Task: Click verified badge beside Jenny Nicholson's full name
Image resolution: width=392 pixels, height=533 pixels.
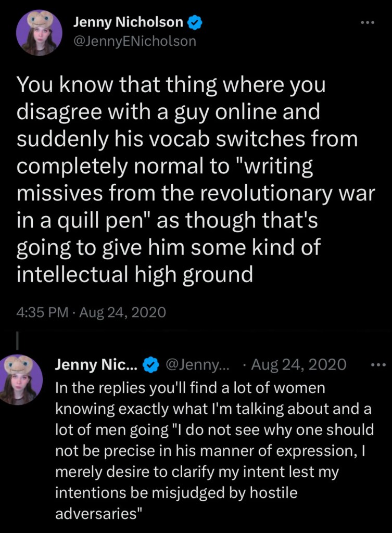Action: pos(195,22)
